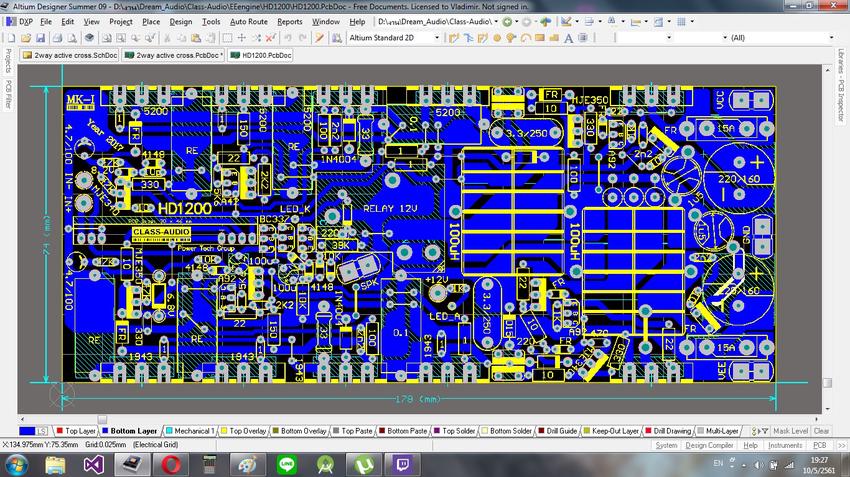Open the Place menu

(151, 22)
